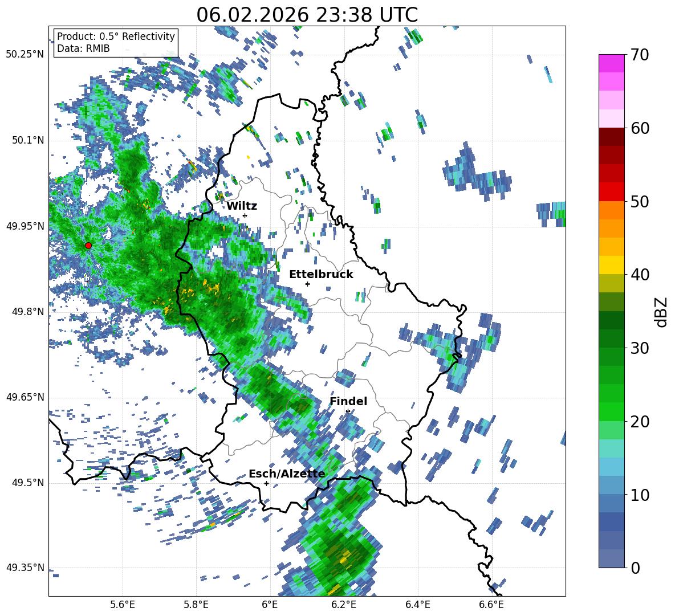Click the 70 value on colorbar

[640, 55]
